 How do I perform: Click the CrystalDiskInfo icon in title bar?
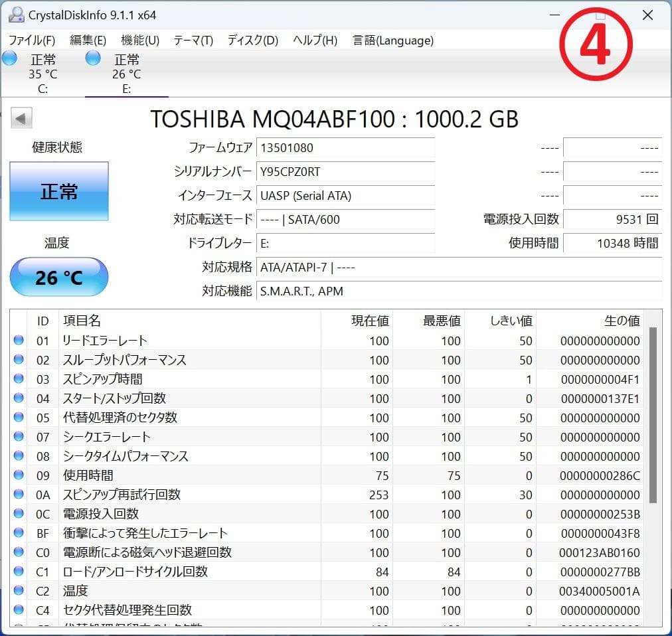click(16, 14)
